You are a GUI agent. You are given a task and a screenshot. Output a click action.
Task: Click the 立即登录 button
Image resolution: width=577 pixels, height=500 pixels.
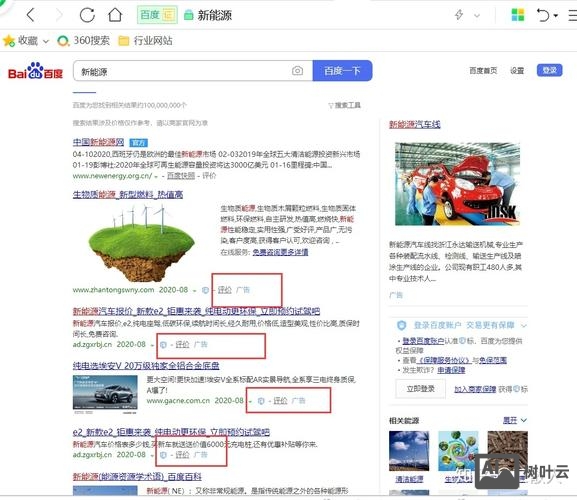click(420, 389)
